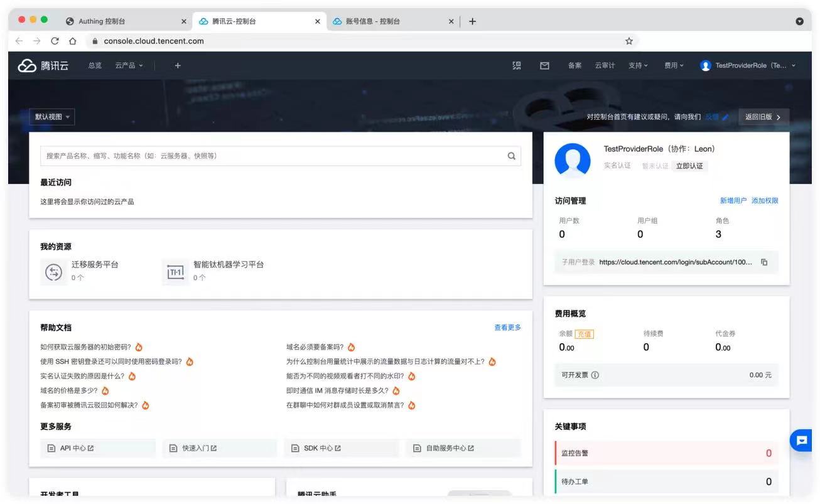
Task: Open the API 中心 service link
Action: (98, 448)
